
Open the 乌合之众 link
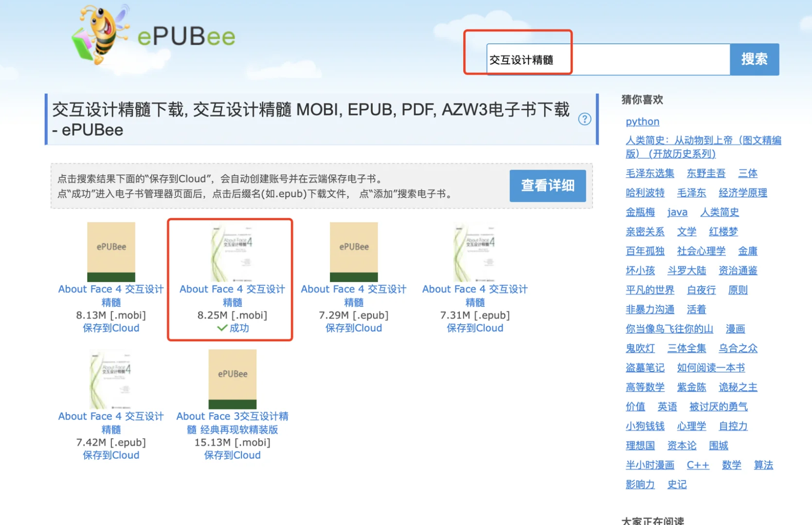738,348
